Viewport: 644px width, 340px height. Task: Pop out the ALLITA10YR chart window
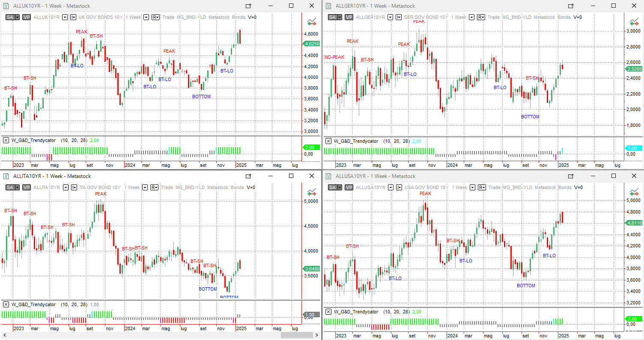tap(248, 176)
